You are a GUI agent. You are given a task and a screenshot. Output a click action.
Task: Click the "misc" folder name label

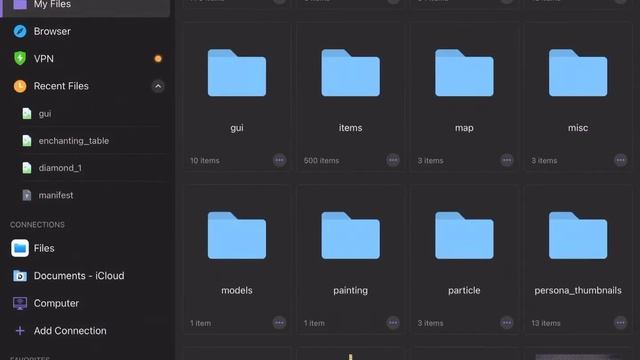click(x=578, y=128)
